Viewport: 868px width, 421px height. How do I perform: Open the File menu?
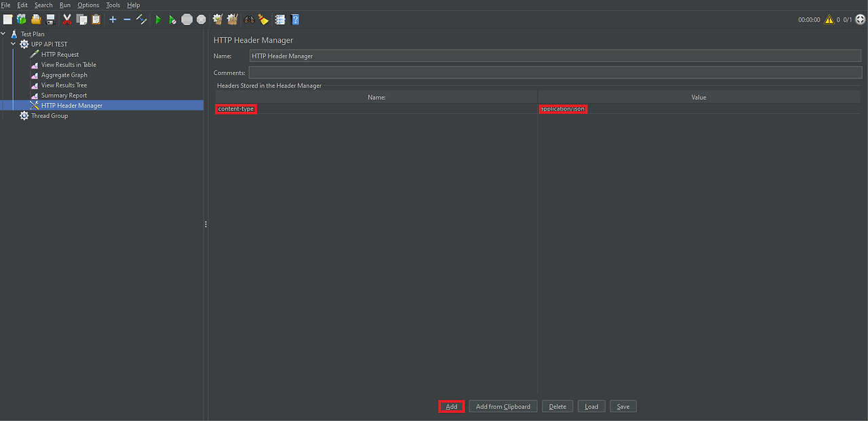pos(5,5)
